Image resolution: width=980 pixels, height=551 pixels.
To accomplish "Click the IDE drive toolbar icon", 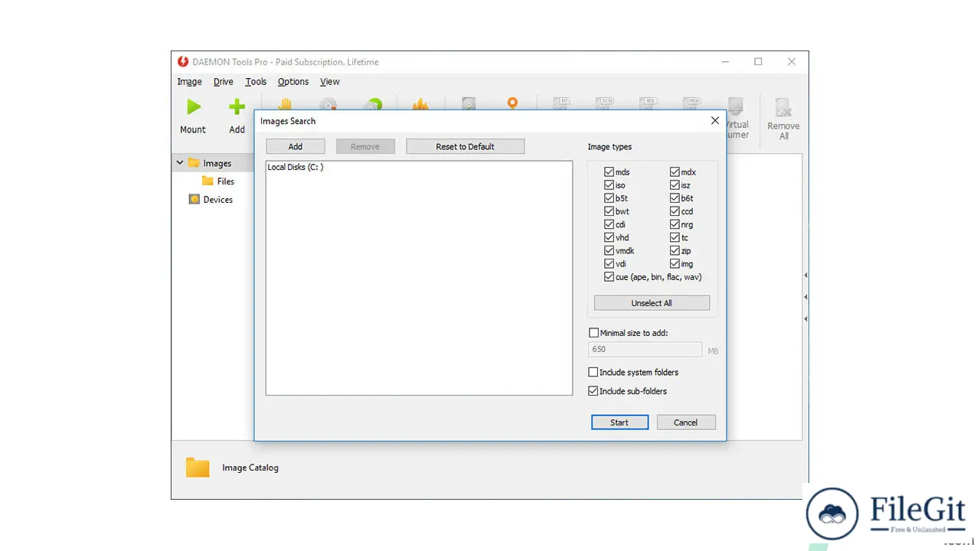I will pos(648,103).
